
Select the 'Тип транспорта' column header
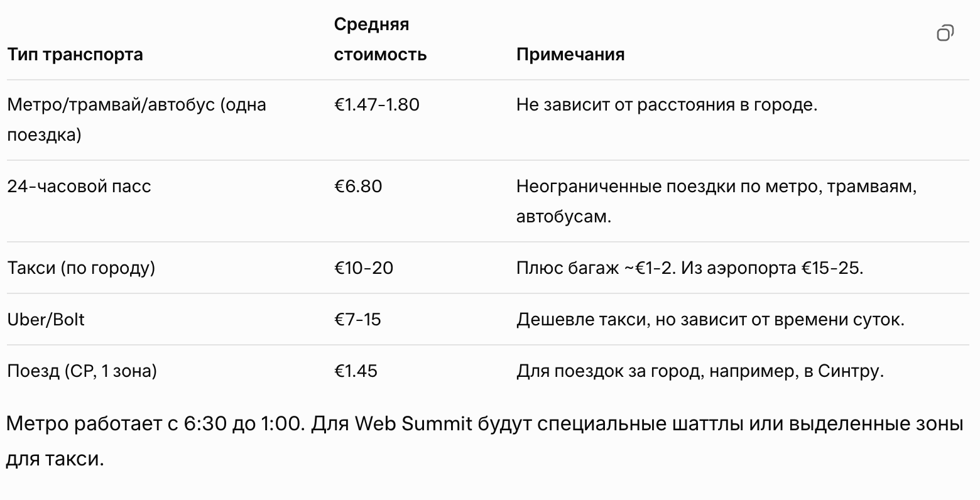point(75,54)
